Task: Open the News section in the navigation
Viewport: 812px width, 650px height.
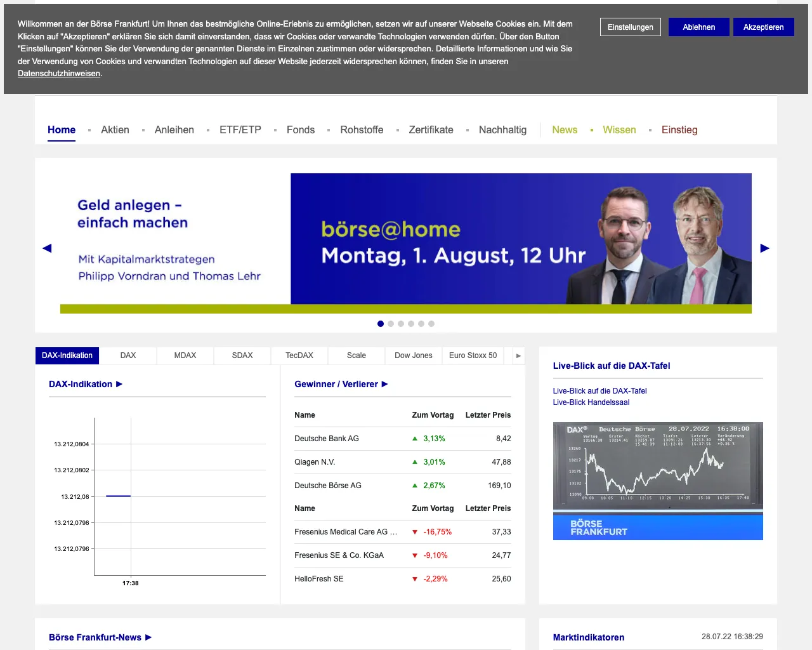Action: point(565,129)
